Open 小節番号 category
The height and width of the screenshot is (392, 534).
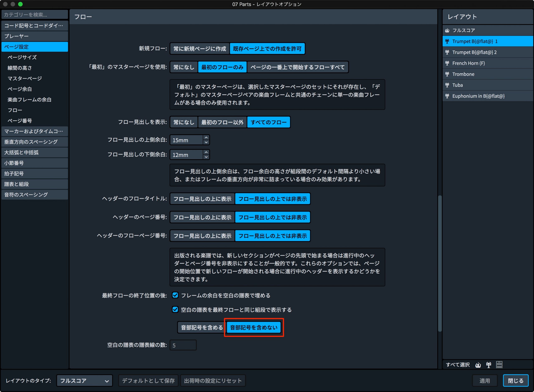pyautogui.click(x=35, y=163)
